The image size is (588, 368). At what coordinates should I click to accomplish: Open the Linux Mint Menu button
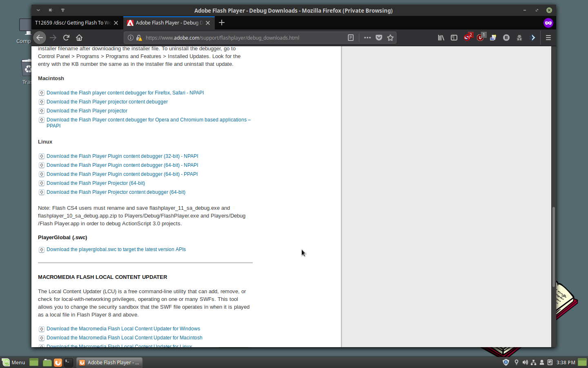tap(14, 362)
